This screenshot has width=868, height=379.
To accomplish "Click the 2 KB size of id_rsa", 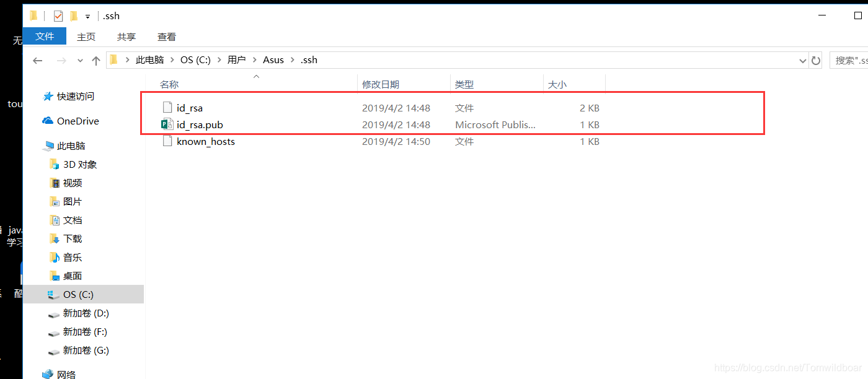I will point(590,108).
